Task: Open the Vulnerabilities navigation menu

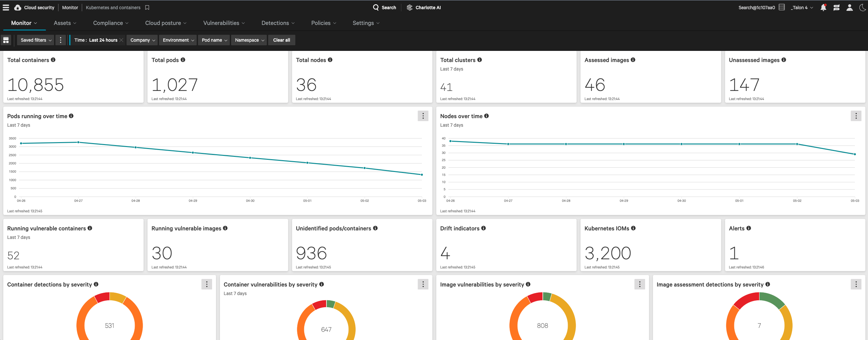Action: 224,23
